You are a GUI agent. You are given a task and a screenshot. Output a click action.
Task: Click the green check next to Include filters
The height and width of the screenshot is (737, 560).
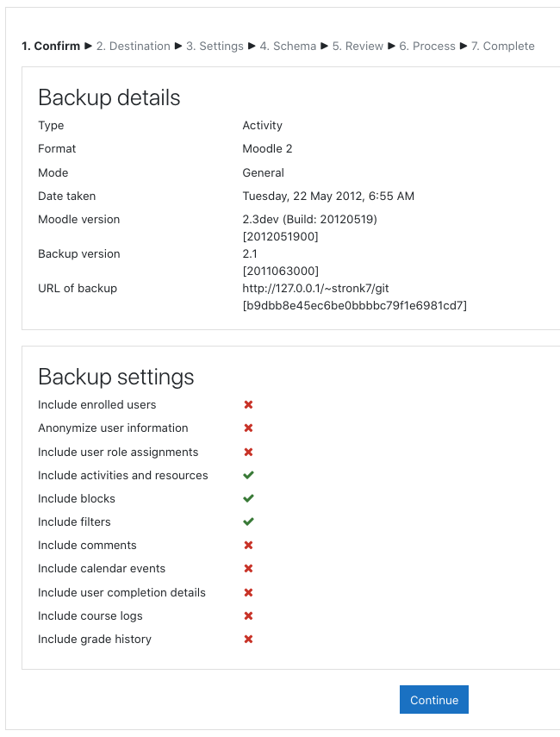[248, 522]
